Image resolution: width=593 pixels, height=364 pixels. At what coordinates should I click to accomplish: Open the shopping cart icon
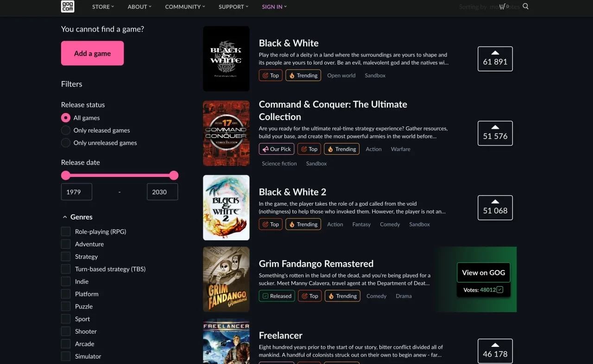[x=503, y=6]
